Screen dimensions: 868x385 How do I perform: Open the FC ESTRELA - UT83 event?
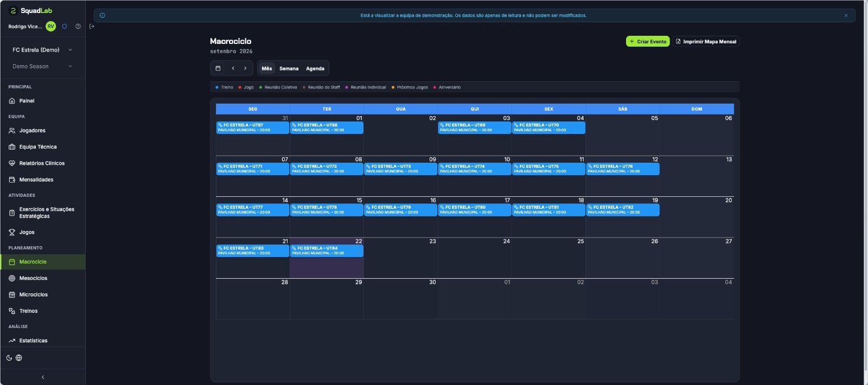tap(253, 251)
